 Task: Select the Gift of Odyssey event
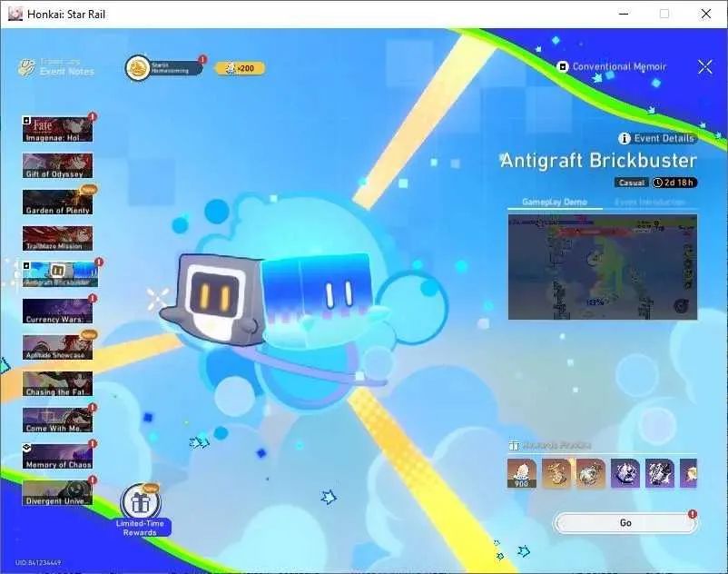pos(57,166)
